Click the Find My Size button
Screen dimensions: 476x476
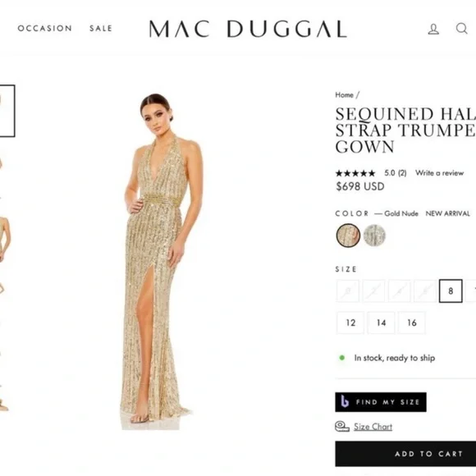click(381, 402)
